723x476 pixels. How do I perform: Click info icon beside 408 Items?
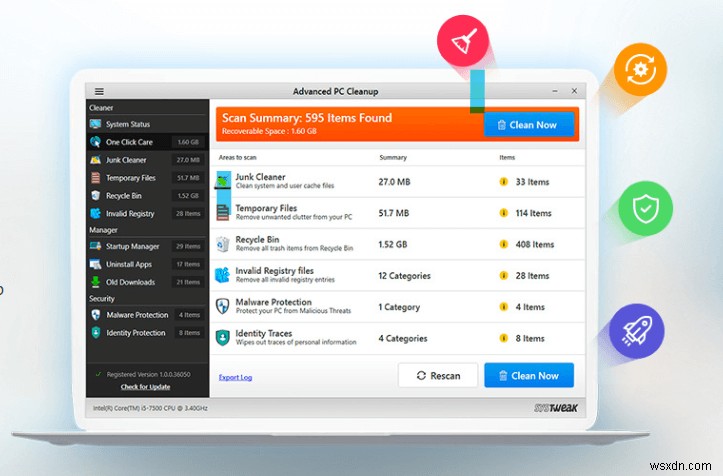point(504,244)
